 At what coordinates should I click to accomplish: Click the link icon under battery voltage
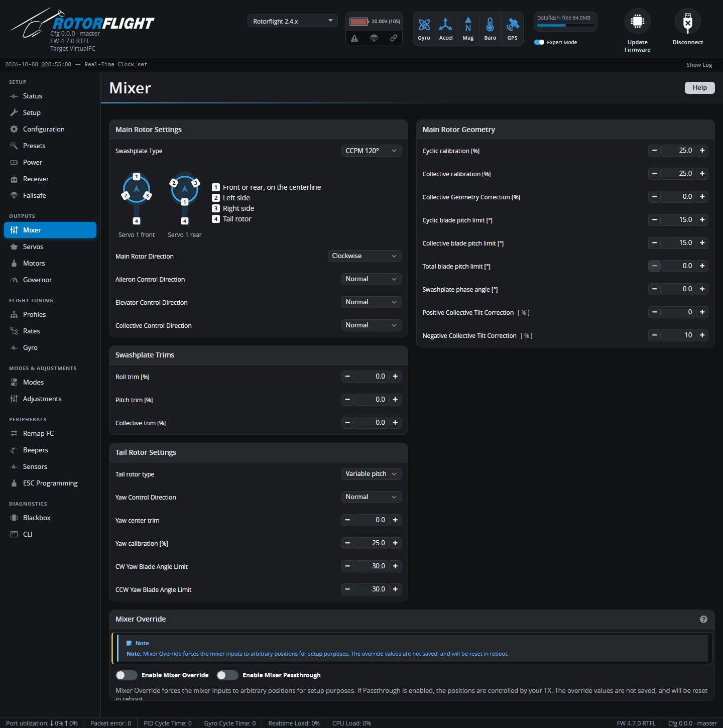[x=394, y=38]
